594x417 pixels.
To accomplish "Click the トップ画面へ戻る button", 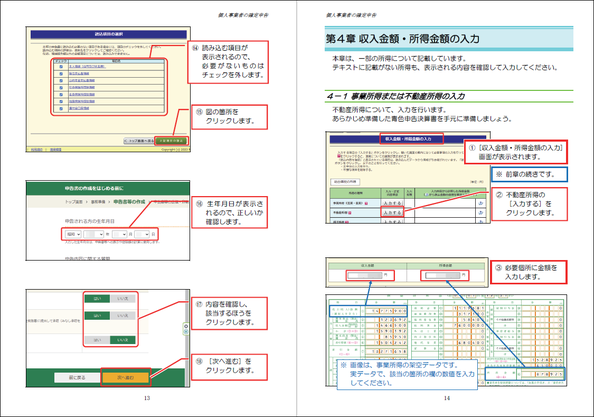I will 139,141.
